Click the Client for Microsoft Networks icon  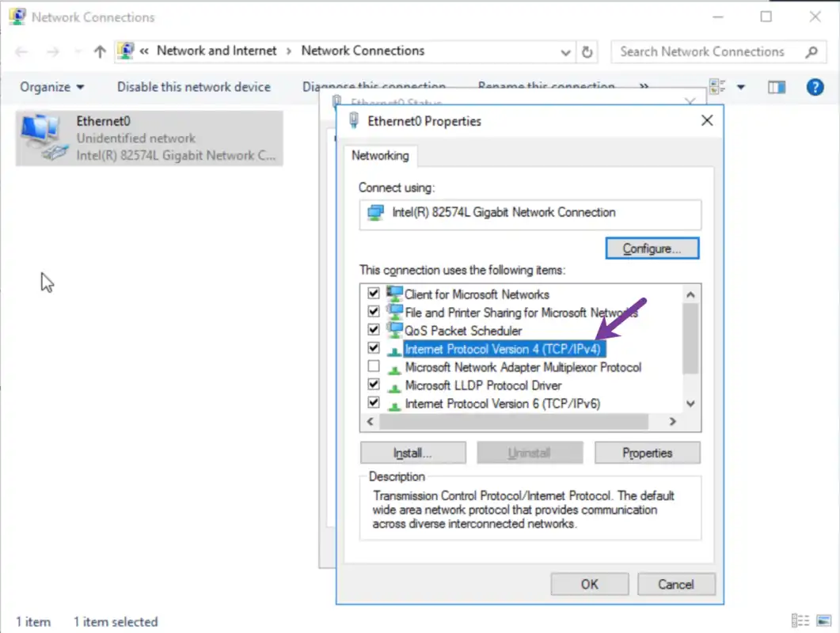394,294
